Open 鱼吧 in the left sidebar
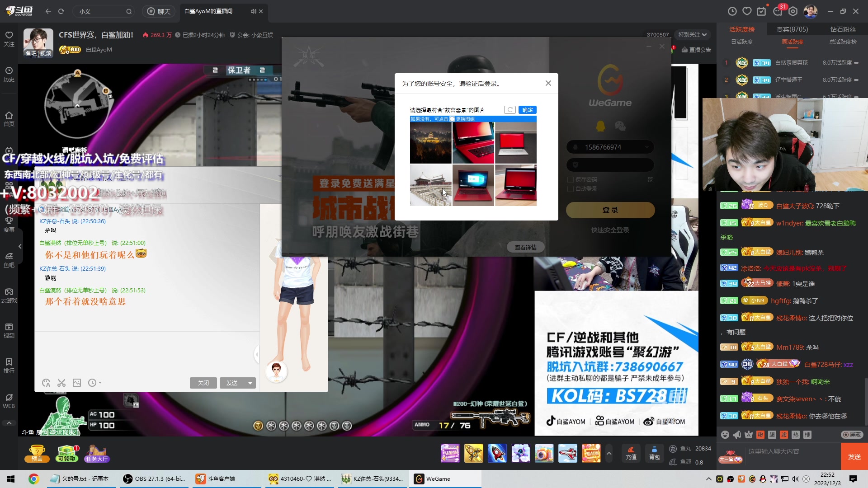This screenshot has height=488, width=868. 9,260
